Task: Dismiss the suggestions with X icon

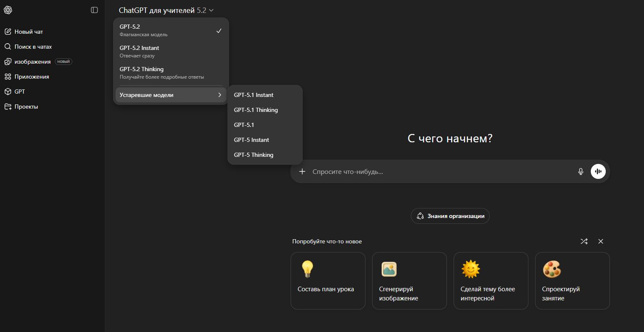Action: tap(600, 241)
